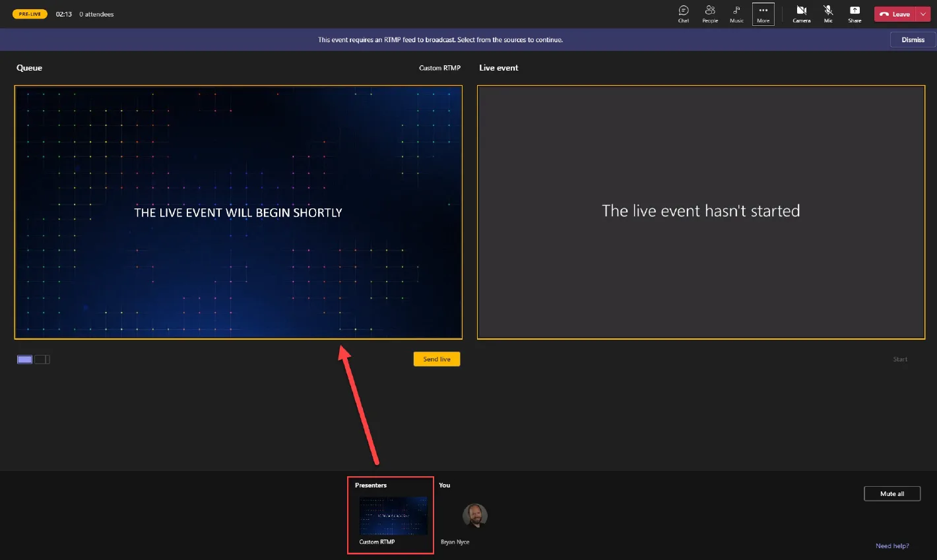
Task: Click the disabled Start button
Action: (x=900, y=359)
